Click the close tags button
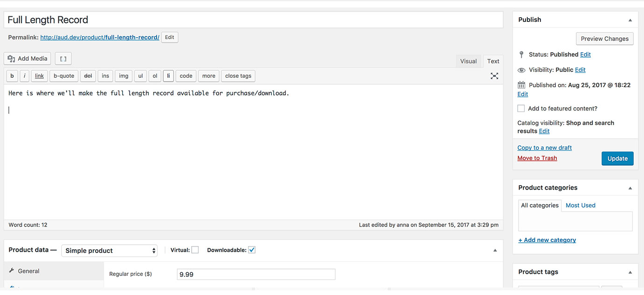This screenshot has height=295, width=644. 238,76
